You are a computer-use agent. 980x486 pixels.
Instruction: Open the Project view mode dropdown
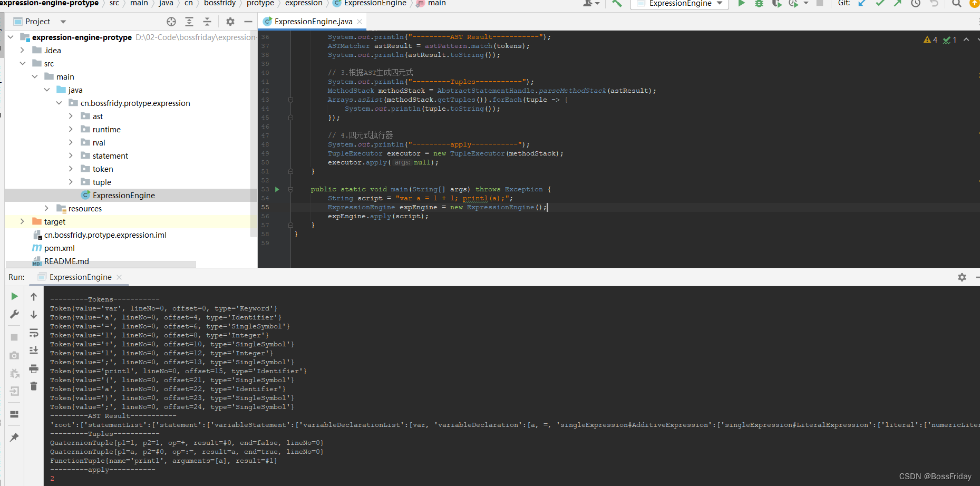pyautogui.click(x=63, y=22)
